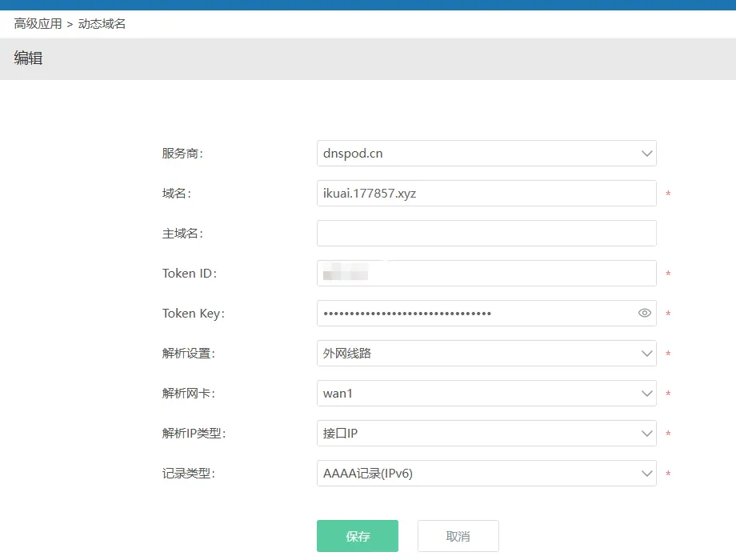Open the 服务商 dnspod.cn dropdown
736x560 pixels.
[x=486, y=153]
